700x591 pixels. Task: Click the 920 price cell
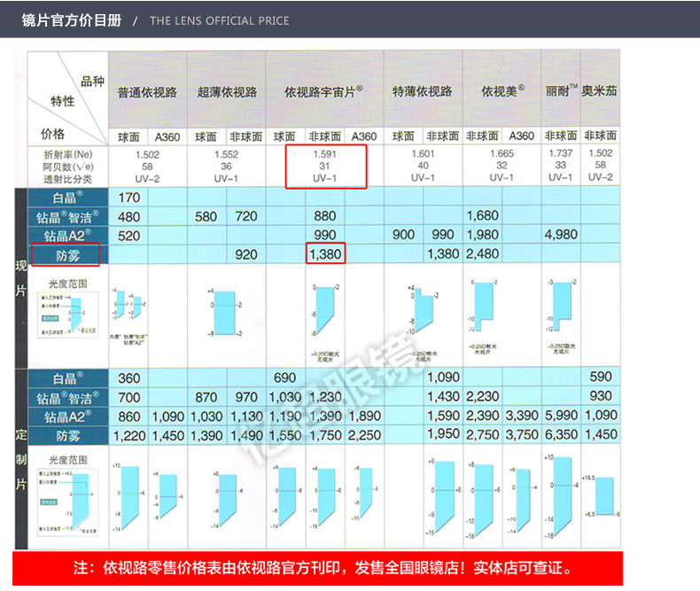click(246, 254)
